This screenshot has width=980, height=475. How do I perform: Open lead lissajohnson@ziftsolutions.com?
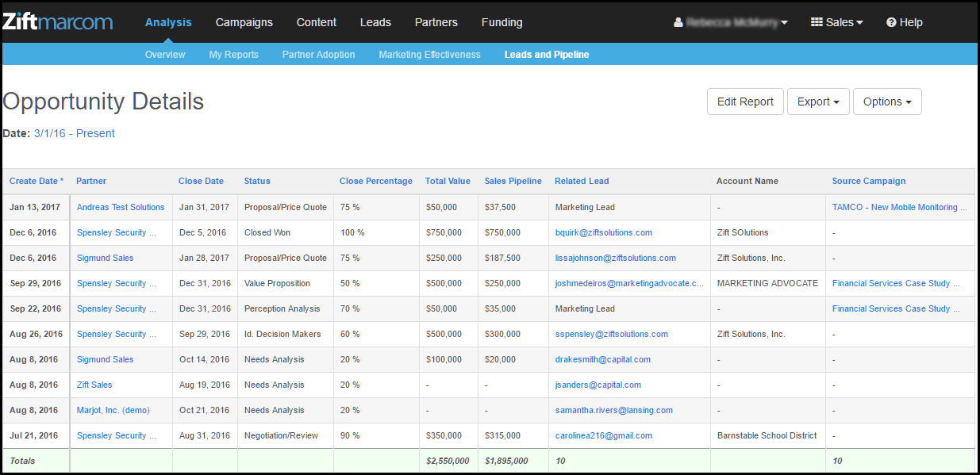(x=616, y=258)
